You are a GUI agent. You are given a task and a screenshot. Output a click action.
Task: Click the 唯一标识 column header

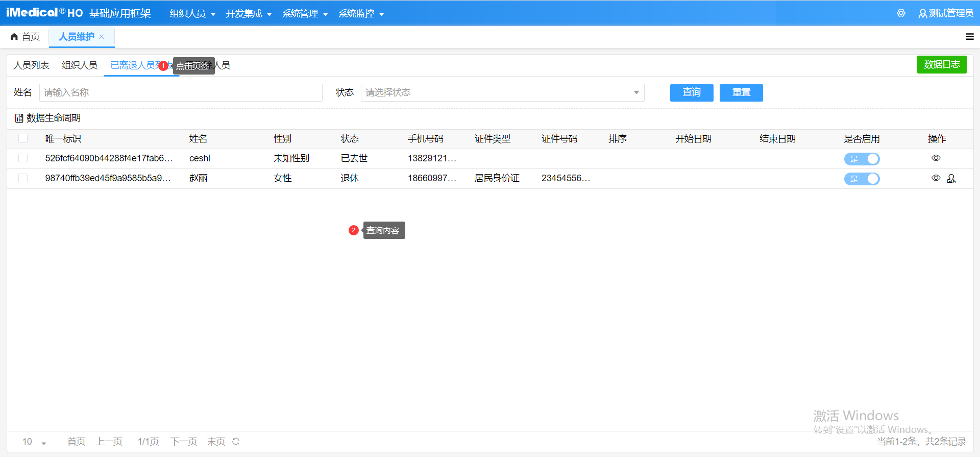(x=63, y=139)
